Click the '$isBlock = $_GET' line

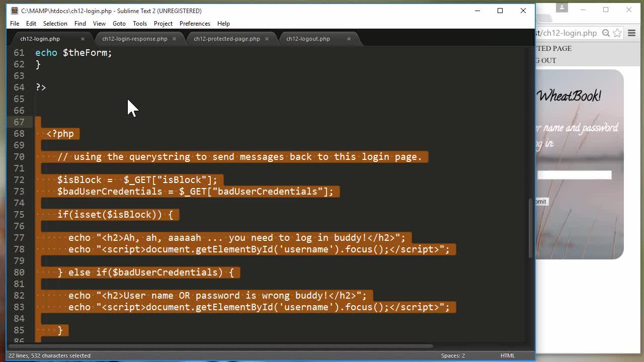click(137, 179)
